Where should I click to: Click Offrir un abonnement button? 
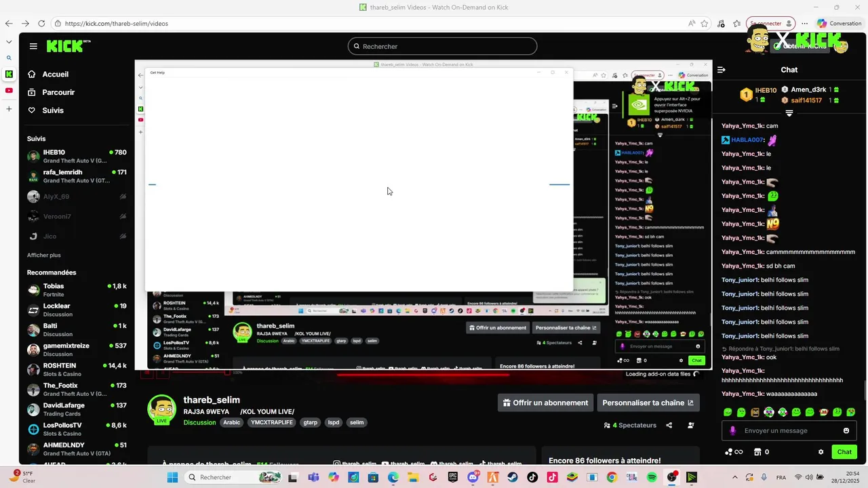[545, 403]
